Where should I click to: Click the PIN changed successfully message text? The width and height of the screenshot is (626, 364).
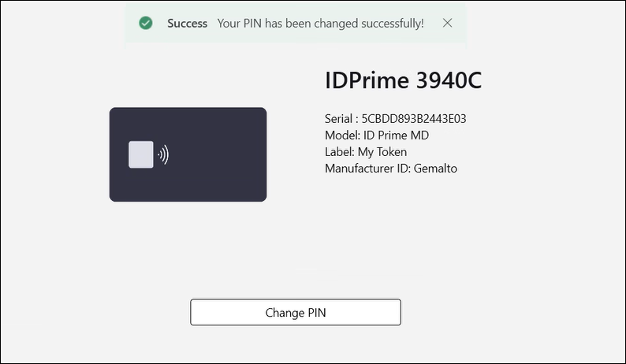point(320,24)
